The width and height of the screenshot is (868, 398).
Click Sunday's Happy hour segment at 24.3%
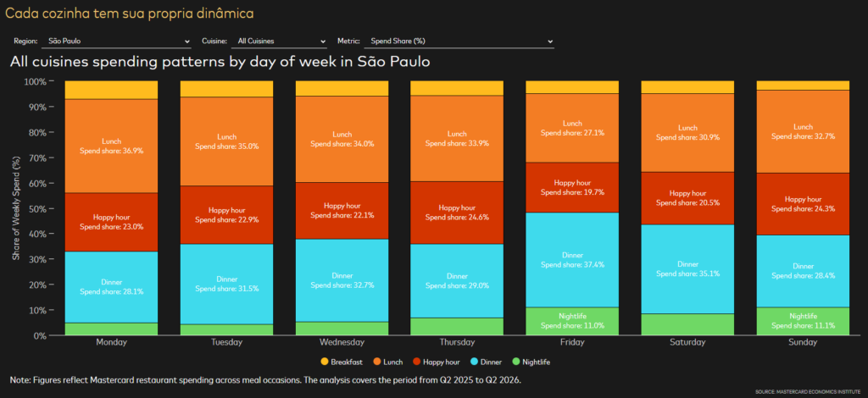point(802,204)
